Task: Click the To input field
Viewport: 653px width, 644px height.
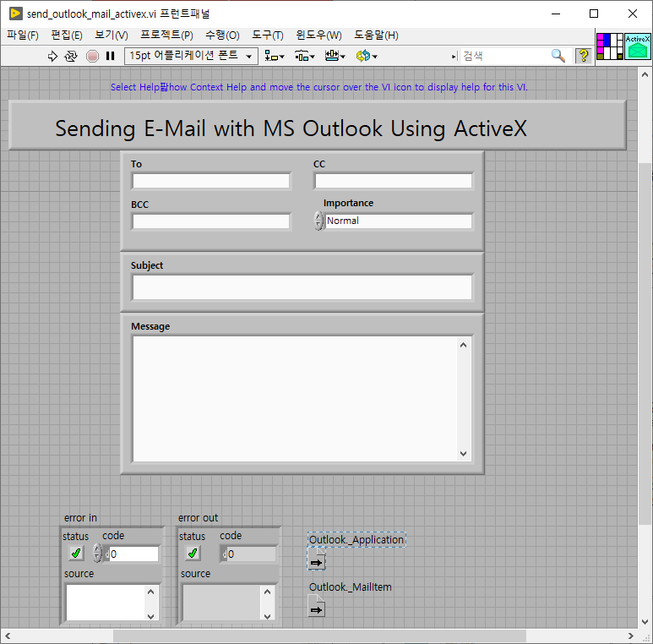Action: click(x=211, y=181)
